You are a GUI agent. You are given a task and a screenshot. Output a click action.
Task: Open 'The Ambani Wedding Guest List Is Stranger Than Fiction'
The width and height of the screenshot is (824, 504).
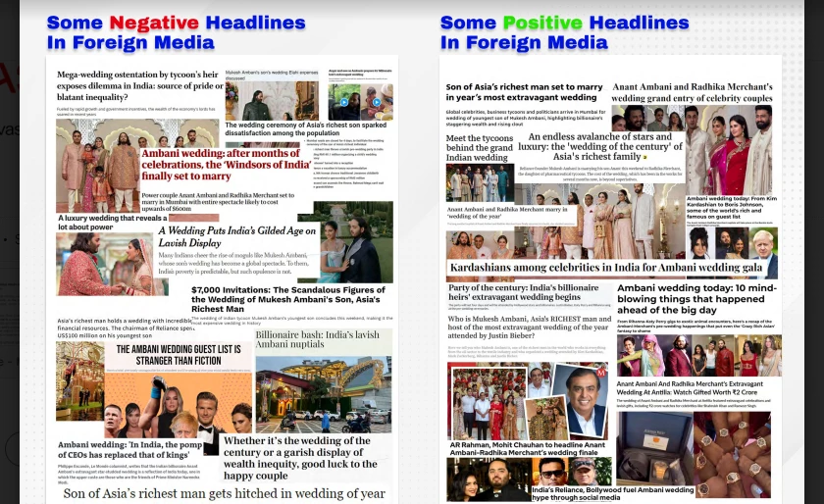click(179, 355)
